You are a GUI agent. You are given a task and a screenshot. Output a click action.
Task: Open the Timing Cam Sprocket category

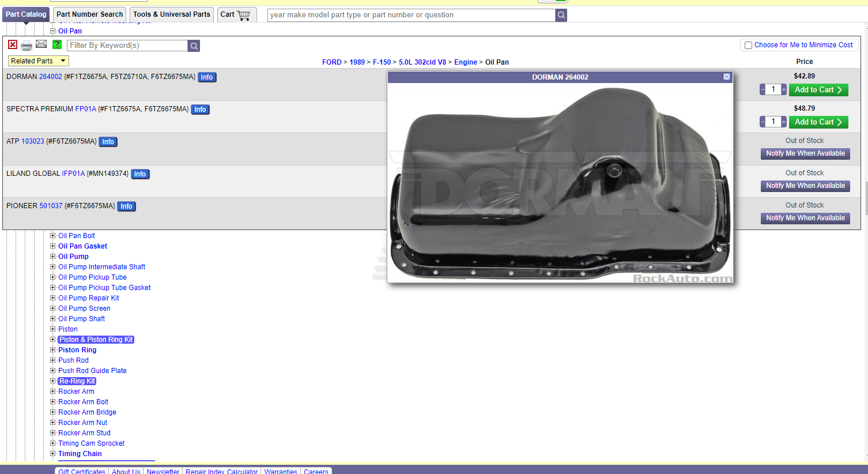pyautogui.click(x=92, y=443)
